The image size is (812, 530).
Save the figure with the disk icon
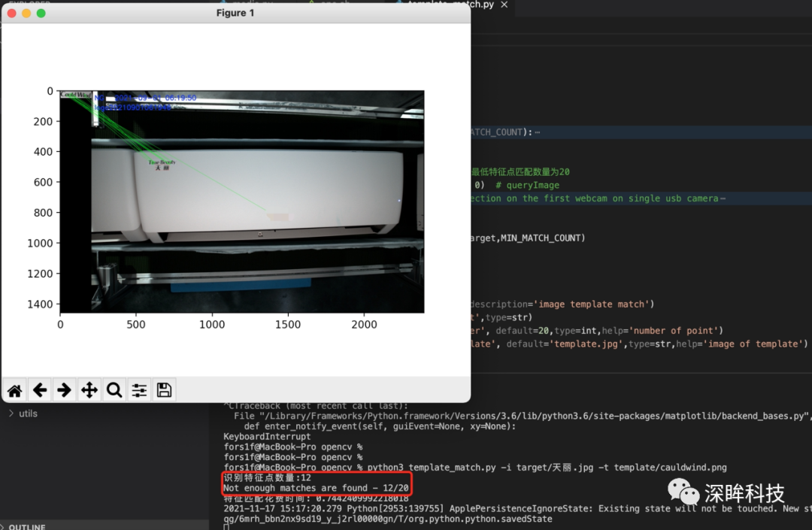point(164,390)
